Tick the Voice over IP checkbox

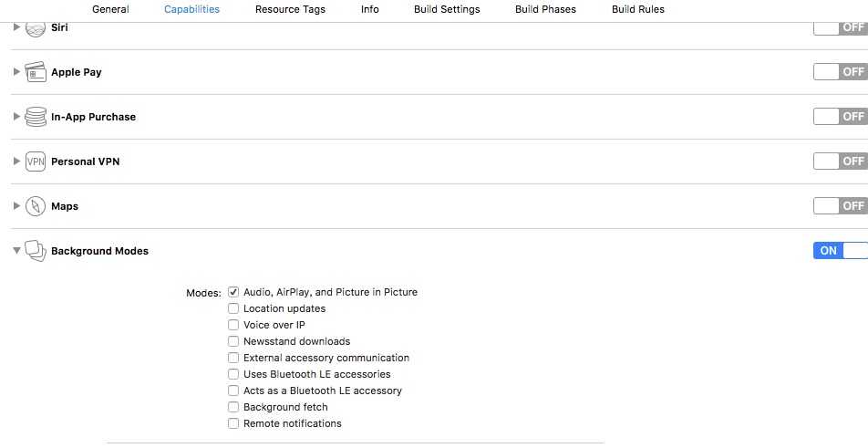(233, 325)
